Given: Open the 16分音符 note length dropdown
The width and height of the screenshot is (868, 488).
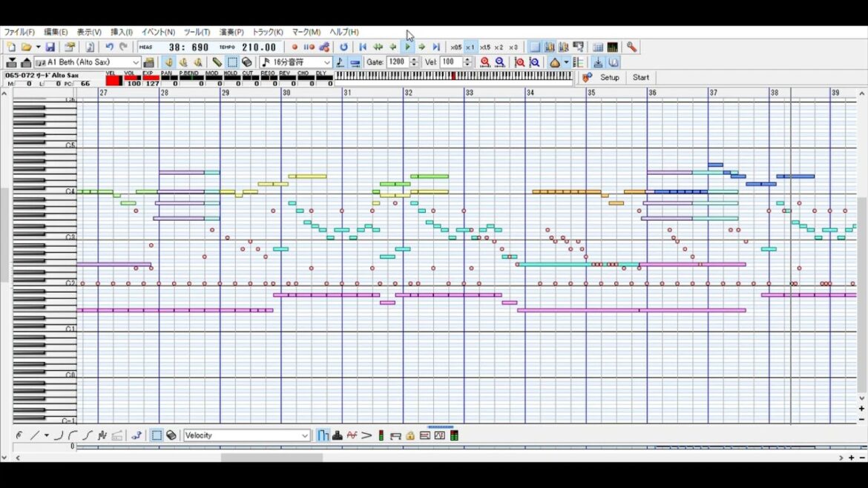Looking at the screenshot, I should (326, 62).
